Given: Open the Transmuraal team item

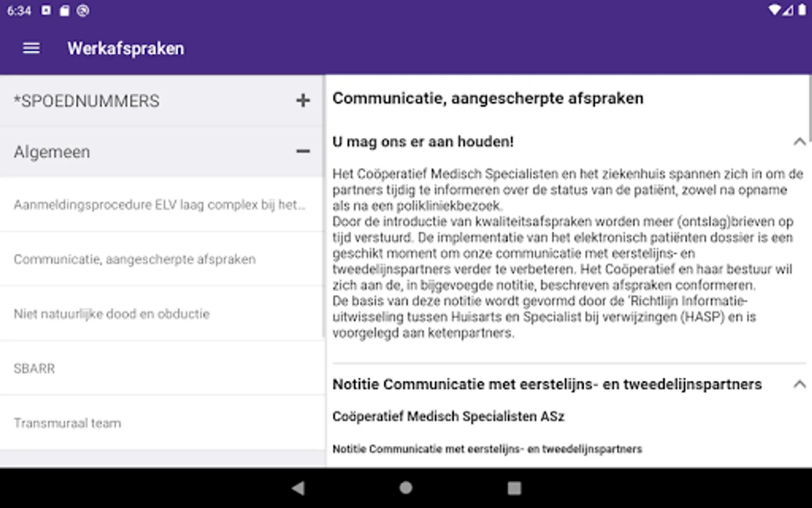Looking at the screenshot, I should click(162, 423).
